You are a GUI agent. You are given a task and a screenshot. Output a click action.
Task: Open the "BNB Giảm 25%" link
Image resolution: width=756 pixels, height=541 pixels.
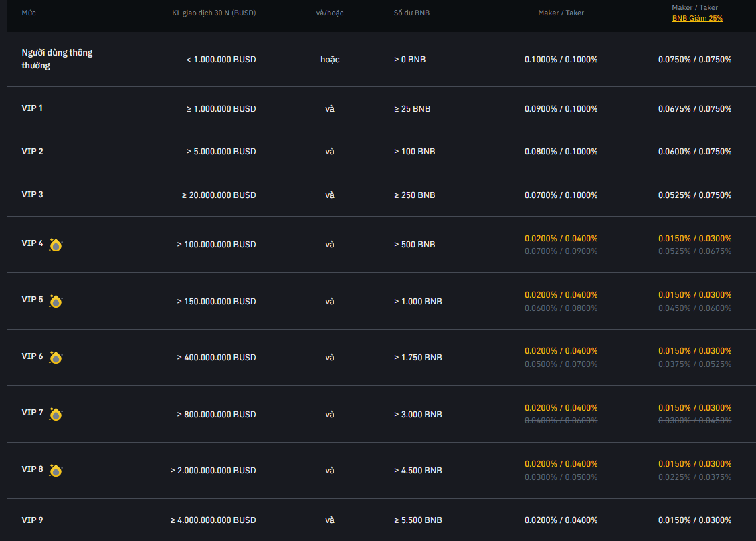point(697,19)
